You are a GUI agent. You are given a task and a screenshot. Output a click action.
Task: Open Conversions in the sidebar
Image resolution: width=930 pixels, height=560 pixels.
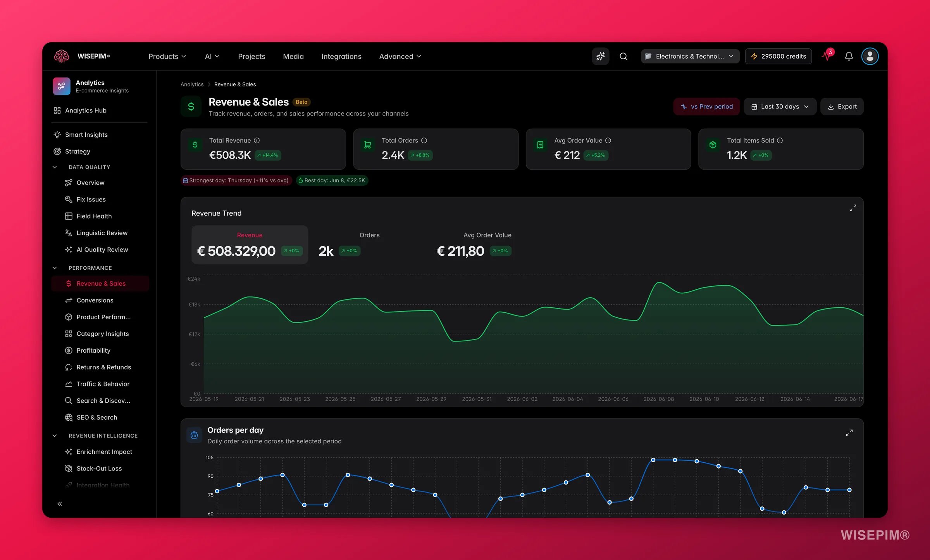tap(100, 300)
